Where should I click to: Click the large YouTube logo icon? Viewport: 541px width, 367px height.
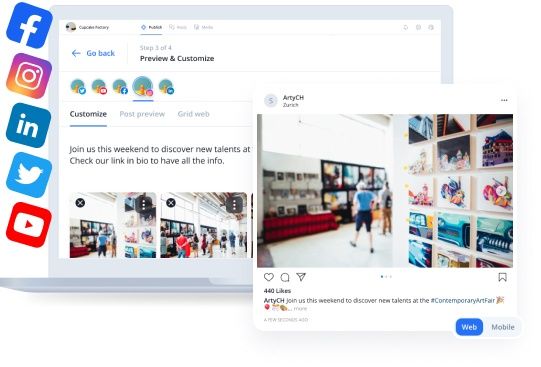[x=29, y=225]
